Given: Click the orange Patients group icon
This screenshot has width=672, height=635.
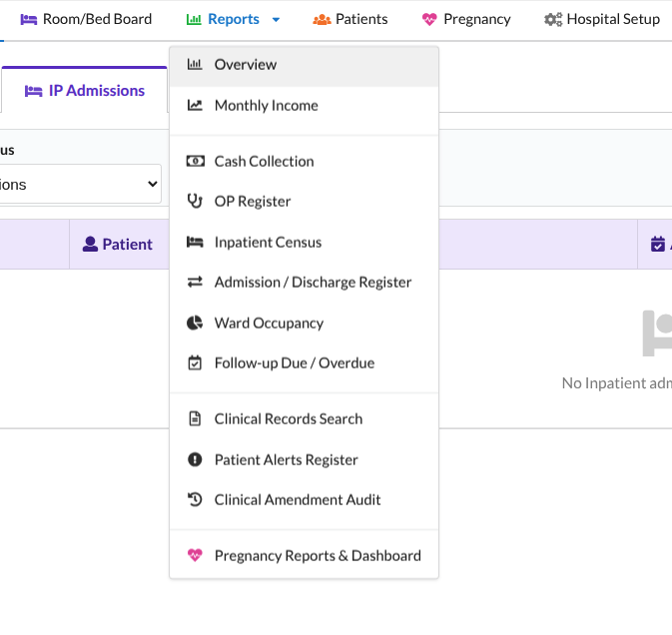Looking at the screenshot, I should [x=322, y=20].
